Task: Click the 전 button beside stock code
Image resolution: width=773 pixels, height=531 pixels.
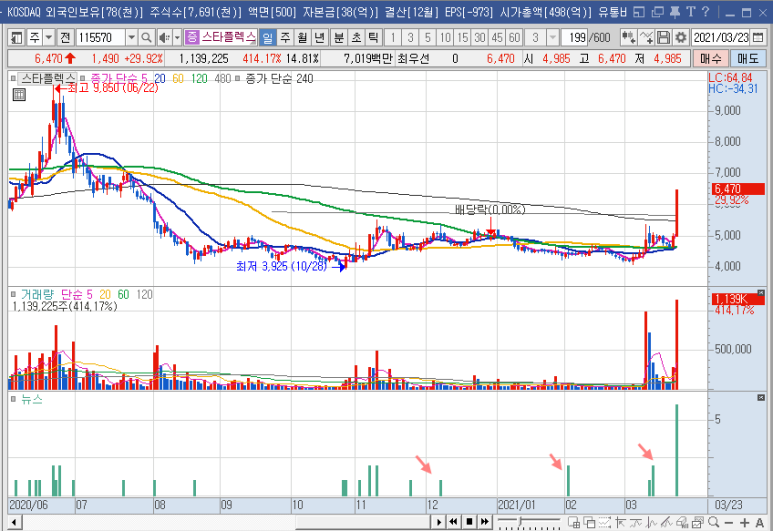Action: click(x=66, y=37)
